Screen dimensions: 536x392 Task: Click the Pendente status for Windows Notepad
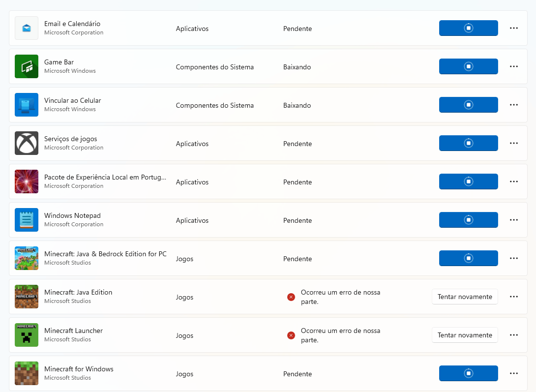(298, 220)
